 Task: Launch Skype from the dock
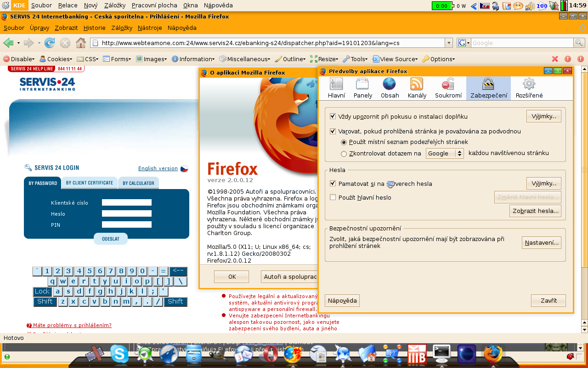(119, 354)
